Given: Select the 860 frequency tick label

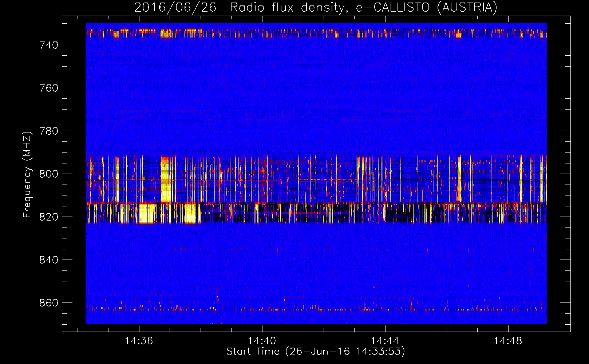Looking at the screenshot, I should point(49,303).
